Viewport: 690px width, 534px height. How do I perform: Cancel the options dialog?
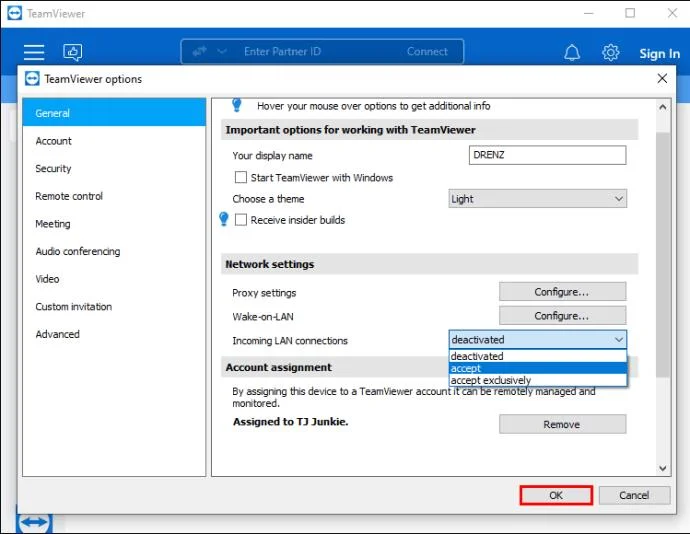[x=634, y=495]
